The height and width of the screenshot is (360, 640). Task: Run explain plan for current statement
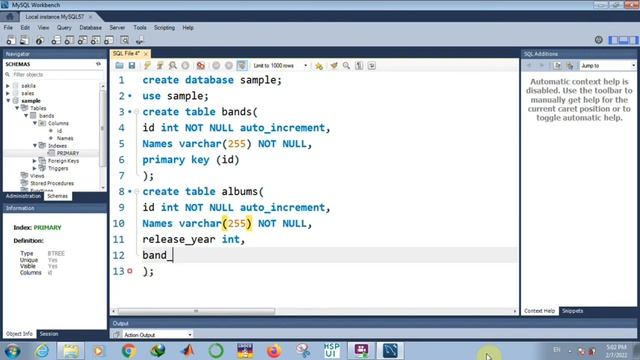173,66
